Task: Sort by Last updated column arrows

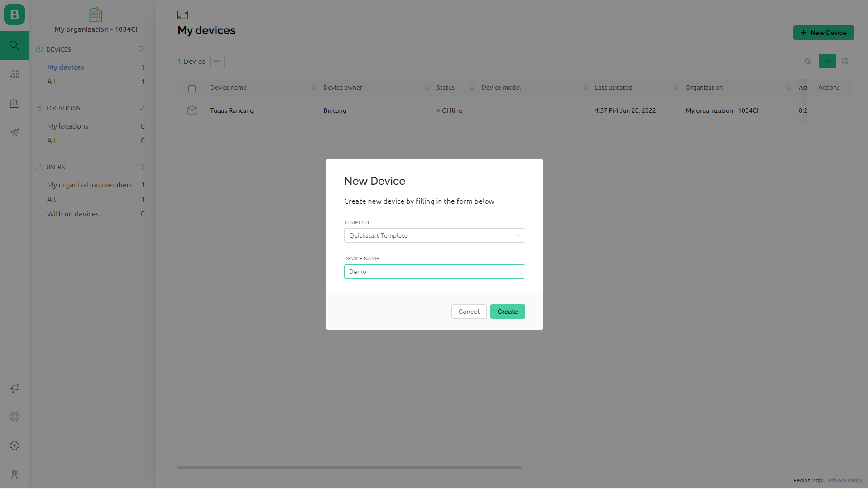Action: (676, 88)
